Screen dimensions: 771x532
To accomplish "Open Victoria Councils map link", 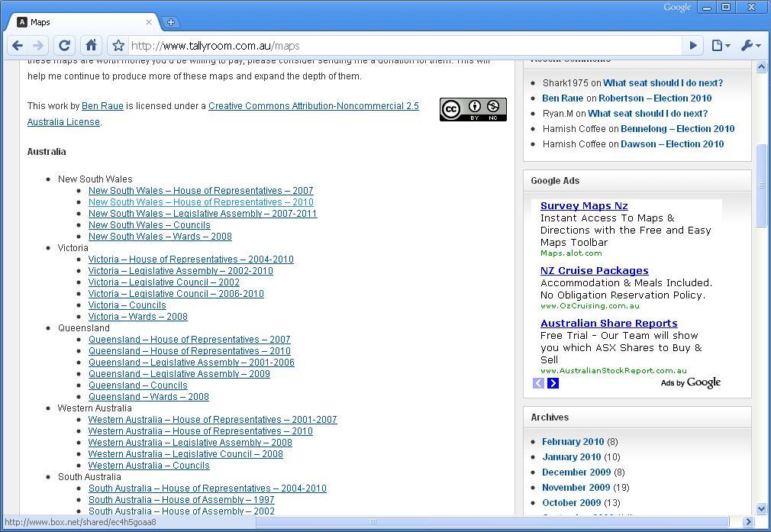I will (x=127, y=305).
